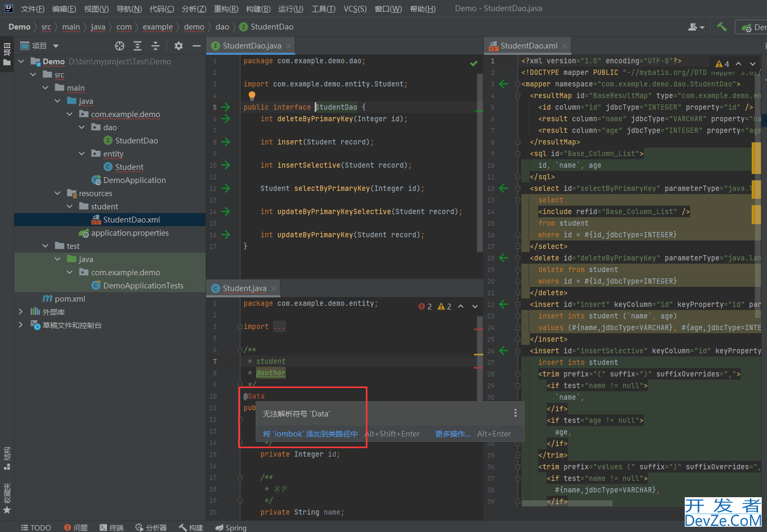
Task: Expand folded import block in Student.java
Action: pos(240,327)
